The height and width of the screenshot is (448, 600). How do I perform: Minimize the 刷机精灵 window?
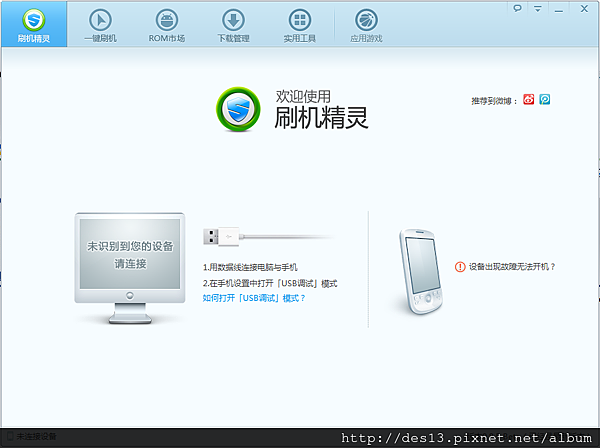coord(559,11)
